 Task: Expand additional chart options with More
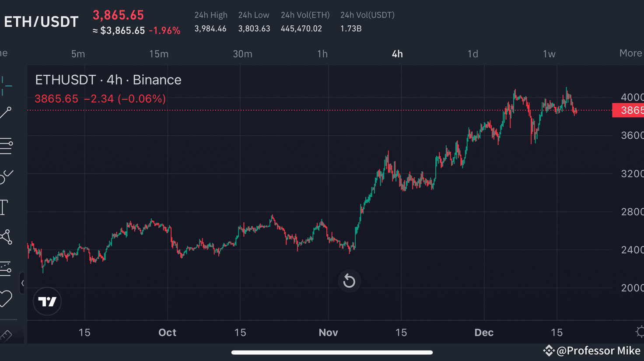[630, 53]
